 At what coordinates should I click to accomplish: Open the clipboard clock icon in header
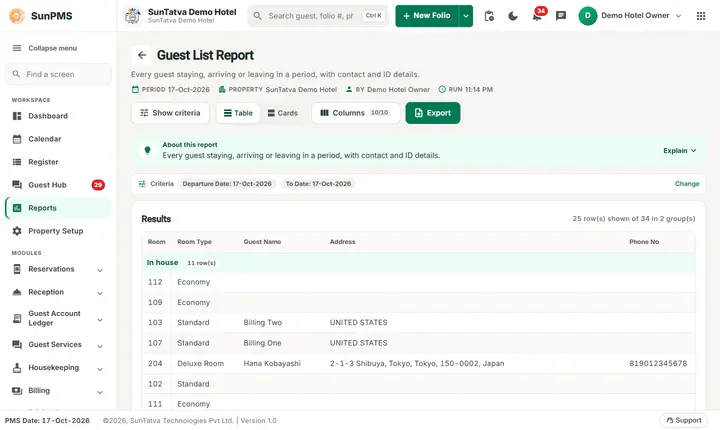(489, 16)
